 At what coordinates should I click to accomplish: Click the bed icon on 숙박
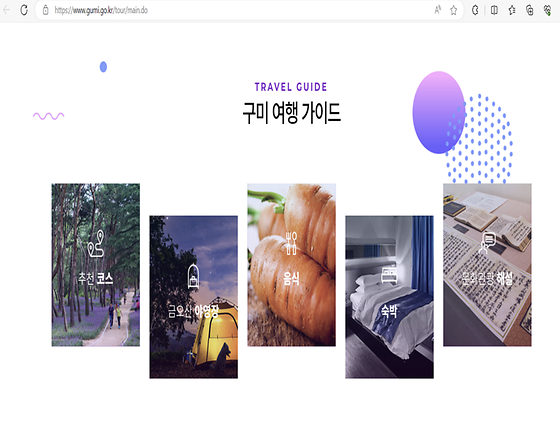[389, 275]
